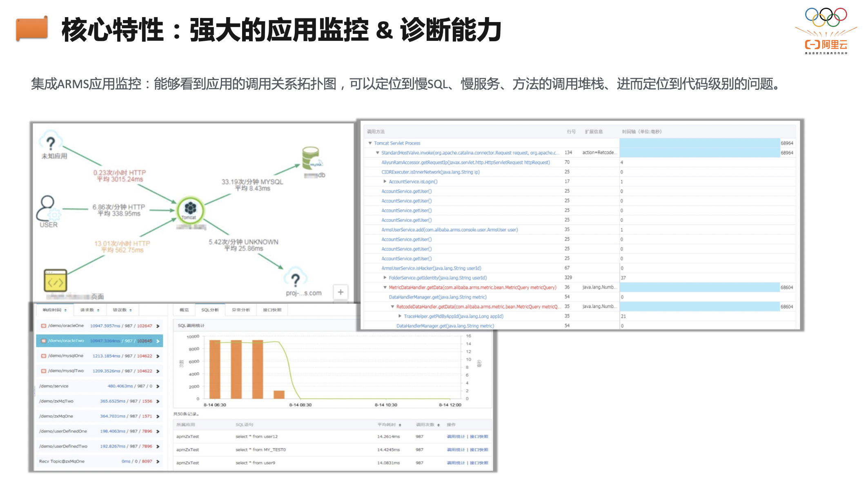Viewport: 868px width, 485px height.
Task: Click the Tomcat node in topology
Action: (190, 209)
